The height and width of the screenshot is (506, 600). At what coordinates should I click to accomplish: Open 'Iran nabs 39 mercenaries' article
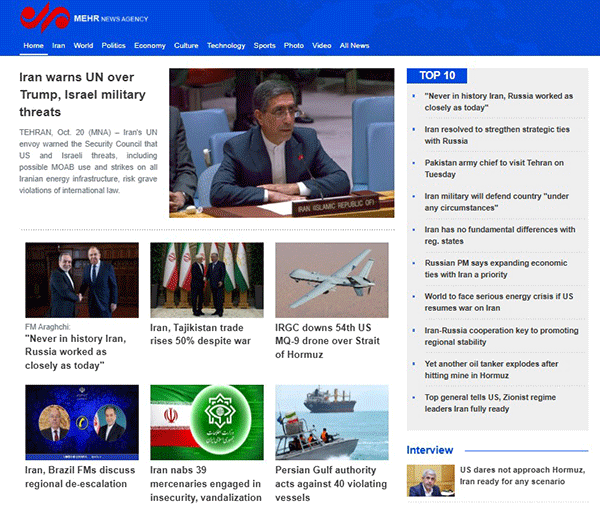coord(206,483)
